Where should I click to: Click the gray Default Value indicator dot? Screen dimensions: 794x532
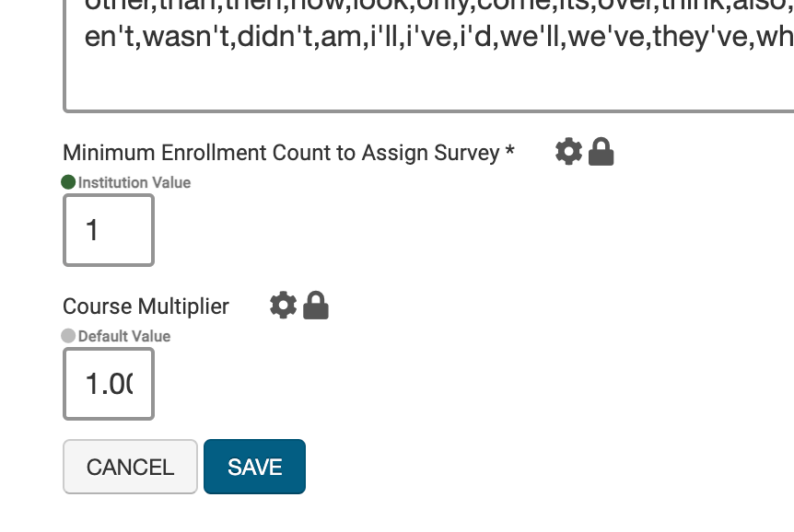(x=68, y=336)
